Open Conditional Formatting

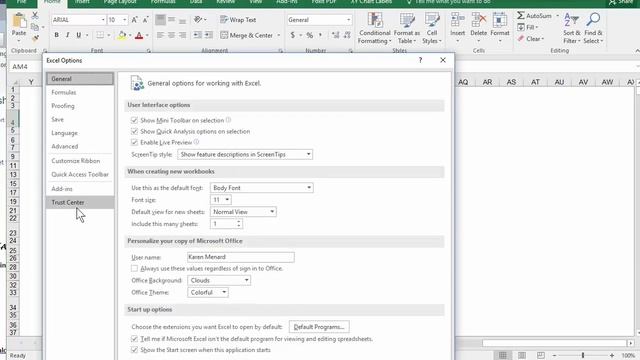tap(374, 28)
